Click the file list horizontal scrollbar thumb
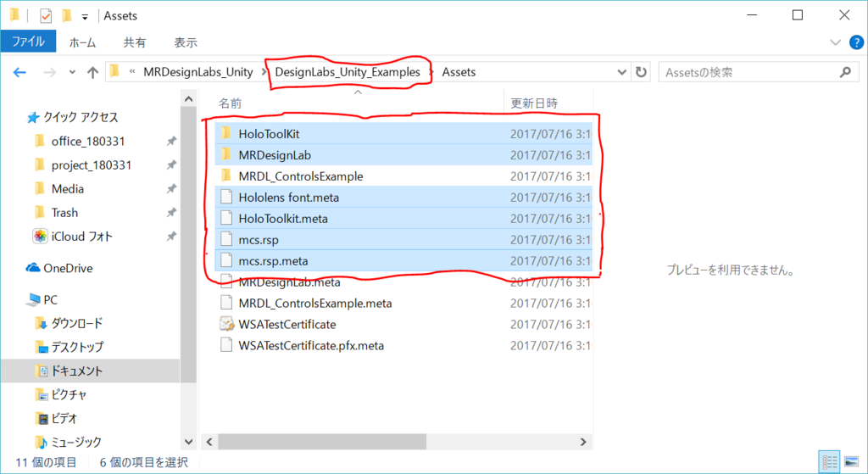The image size is (868, 474). point(322,442)
